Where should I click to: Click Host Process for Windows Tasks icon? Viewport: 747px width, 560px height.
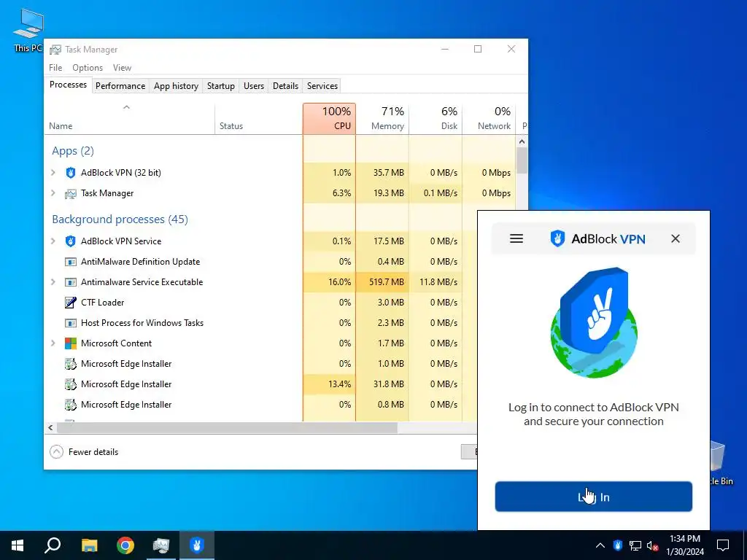click(x=71, y=323)
